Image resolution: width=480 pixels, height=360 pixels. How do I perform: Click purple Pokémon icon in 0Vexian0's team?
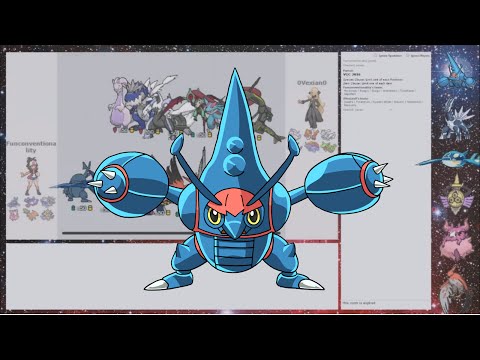(312, 146)
